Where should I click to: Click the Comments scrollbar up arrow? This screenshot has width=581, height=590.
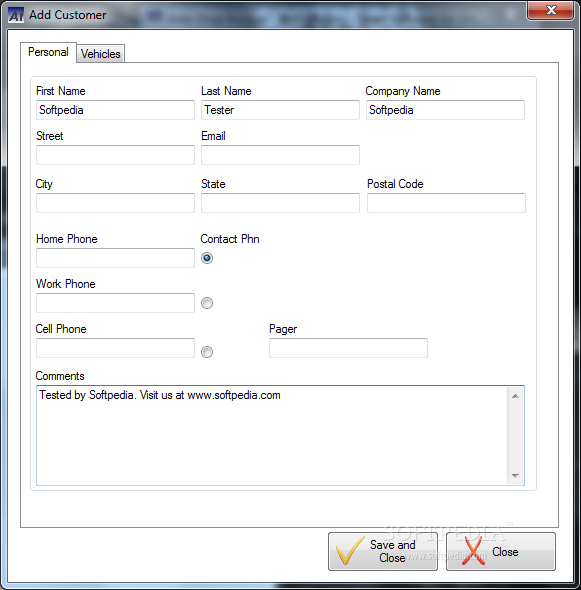[516, 396]
